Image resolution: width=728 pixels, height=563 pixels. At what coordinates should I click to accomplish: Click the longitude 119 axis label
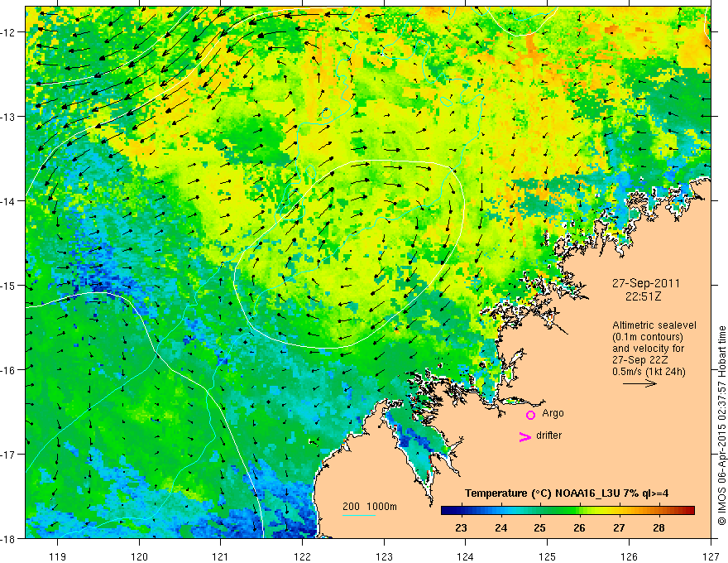(58, 556)
